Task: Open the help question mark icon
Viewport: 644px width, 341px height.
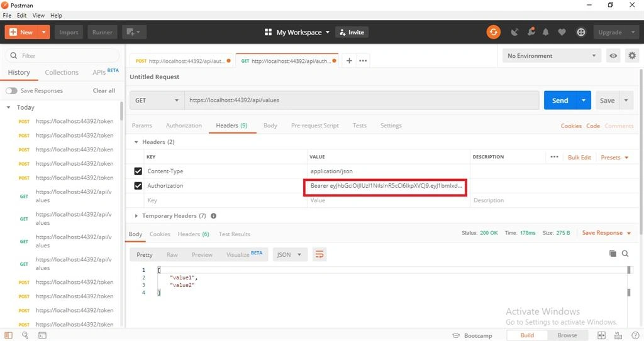Action: [x=635, y=335]
